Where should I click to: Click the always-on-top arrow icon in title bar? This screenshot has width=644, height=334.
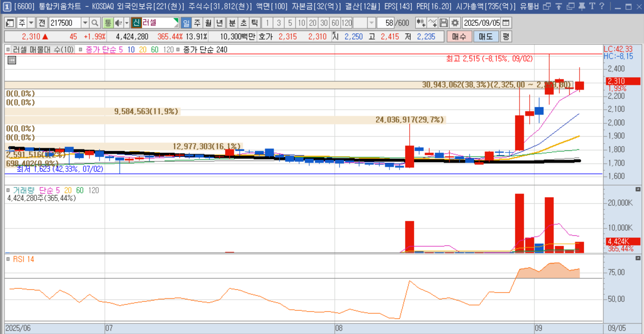click(x=558, y=6)
